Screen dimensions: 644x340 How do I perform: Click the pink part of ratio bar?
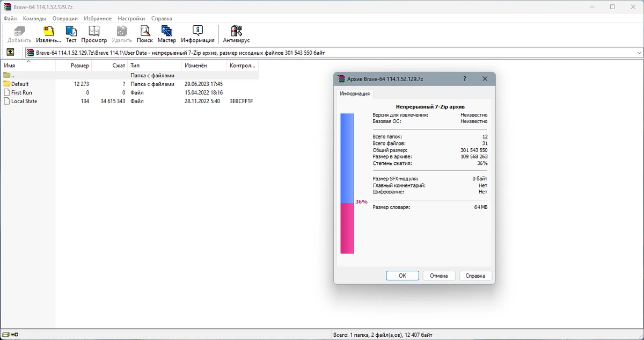click(x=347, y=228)
